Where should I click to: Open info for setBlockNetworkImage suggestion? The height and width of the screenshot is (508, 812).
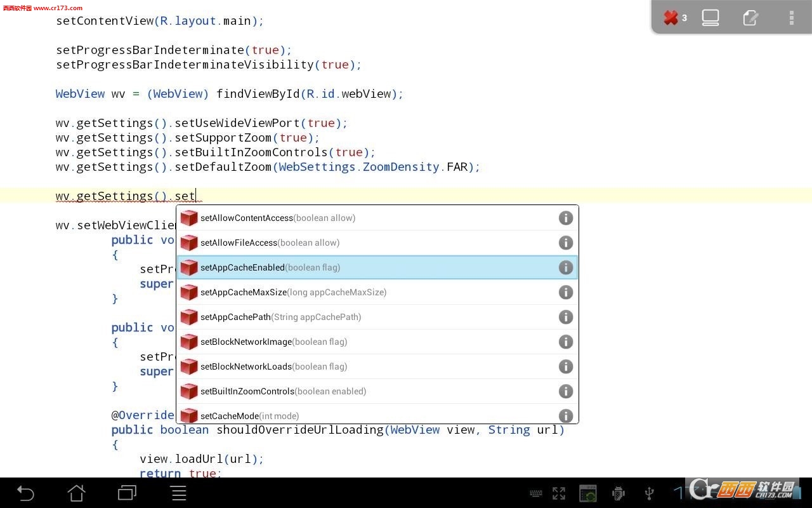click(x=565, y=342)
